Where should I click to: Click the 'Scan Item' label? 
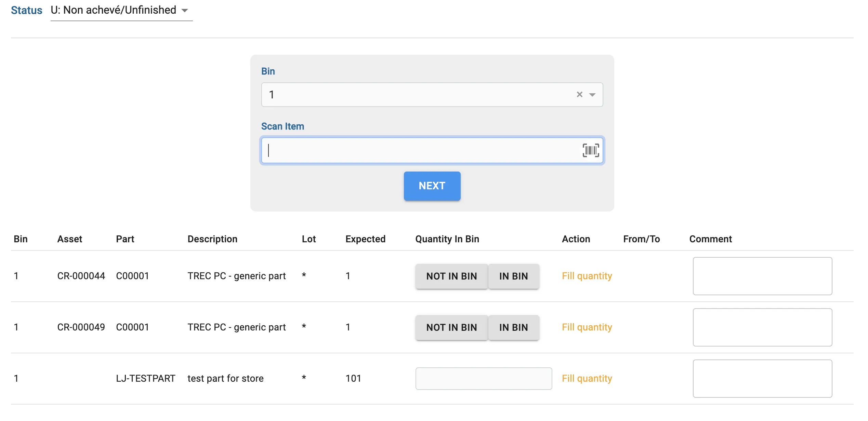pyautogui.click(x=282, y=126)
